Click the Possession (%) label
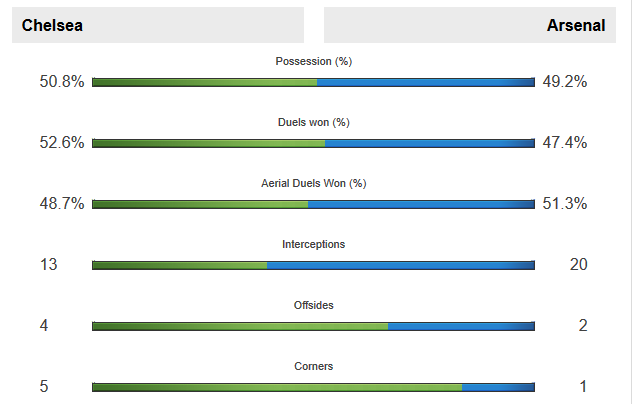The width and height of the screenshot is (633, 404). [x=314, y=61]
